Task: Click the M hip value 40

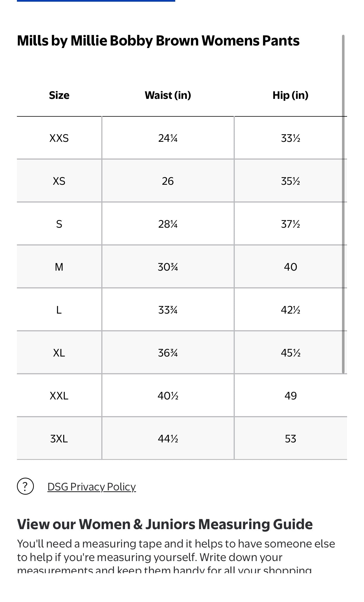Action: pyautogui.click(x=291, y=267)
